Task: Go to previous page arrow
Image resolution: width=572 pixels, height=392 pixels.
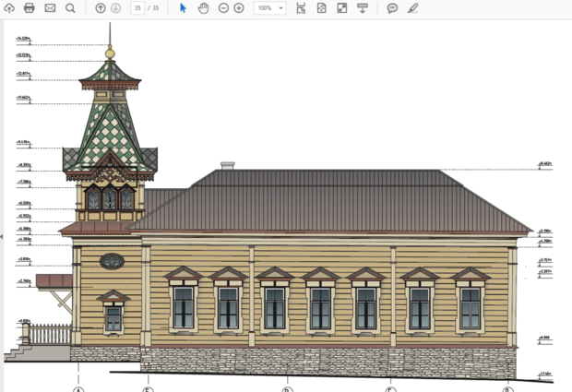Action: [x=101, y=7]
